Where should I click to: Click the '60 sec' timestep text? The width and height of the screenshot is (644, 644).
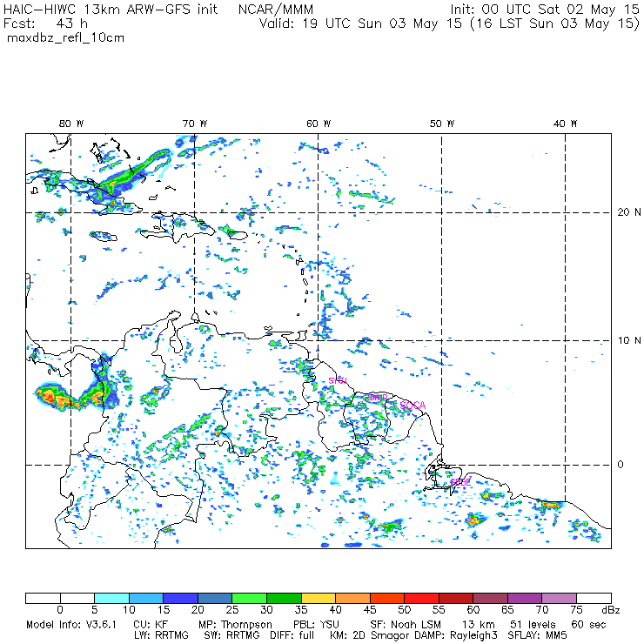tap(588, 625)
